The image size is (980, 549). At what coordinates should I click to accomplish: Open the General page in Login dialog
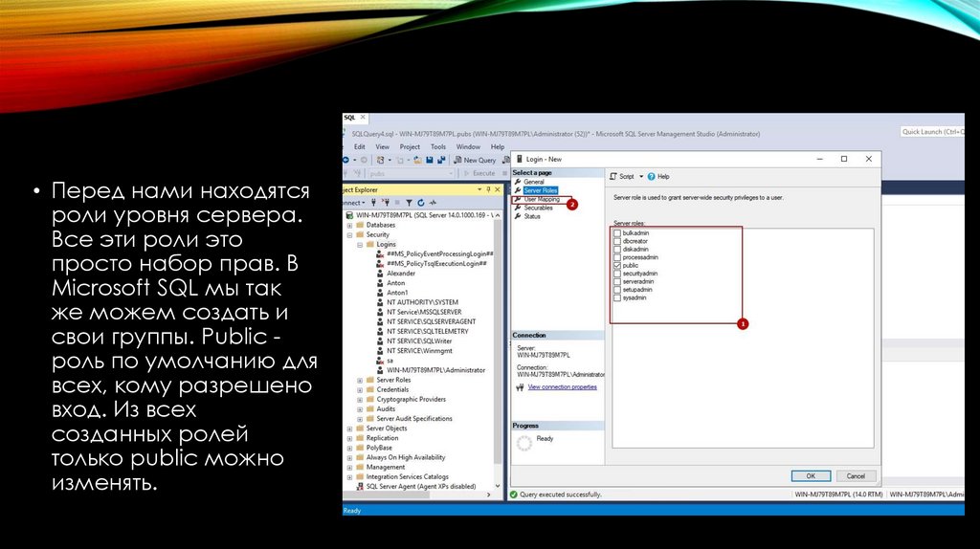pyautogui.click(x=533, y=182)
